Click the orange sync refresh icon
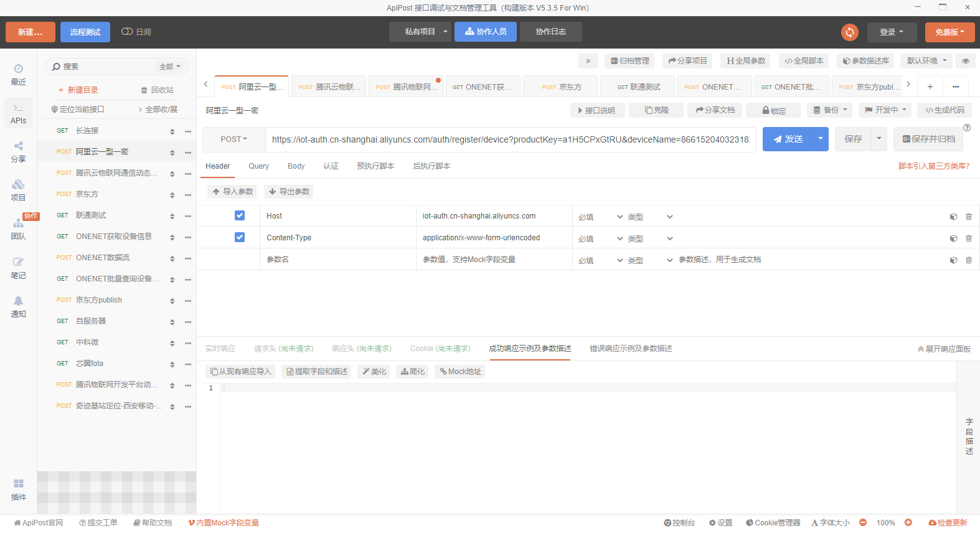Screen dimensions: 980x536 pyautogui.click(x=850, y=32)
